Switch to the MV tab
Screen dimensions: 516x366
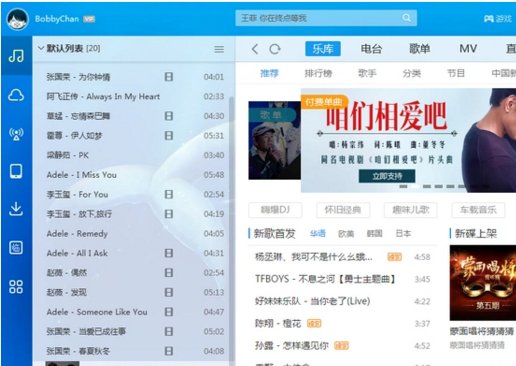coord(468,49)
